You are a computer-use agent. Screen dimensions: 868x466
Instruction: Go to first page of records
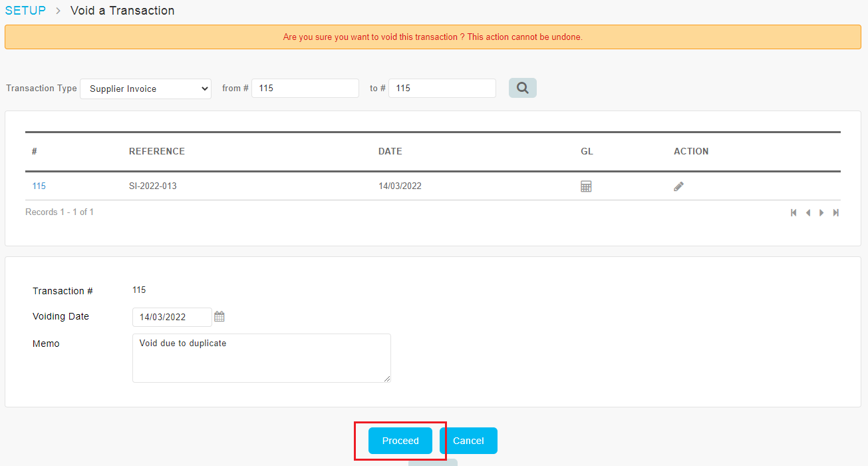click(x=794, y=212)
